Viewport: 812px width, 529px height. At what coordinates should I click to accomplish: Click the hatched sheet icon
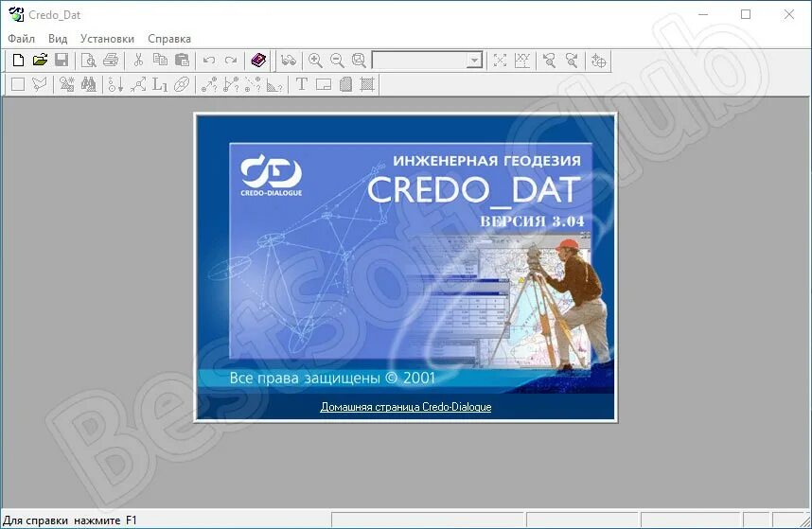point(345,84)
